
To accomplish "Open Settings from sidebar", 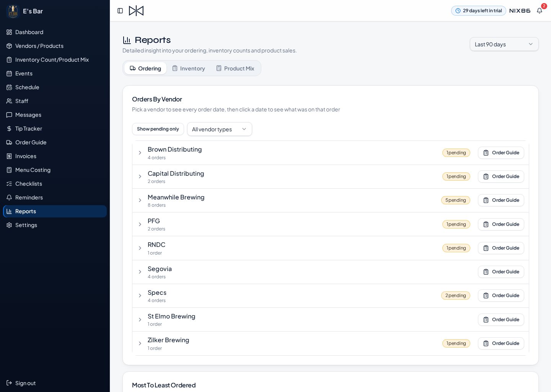I will (55, 225).
